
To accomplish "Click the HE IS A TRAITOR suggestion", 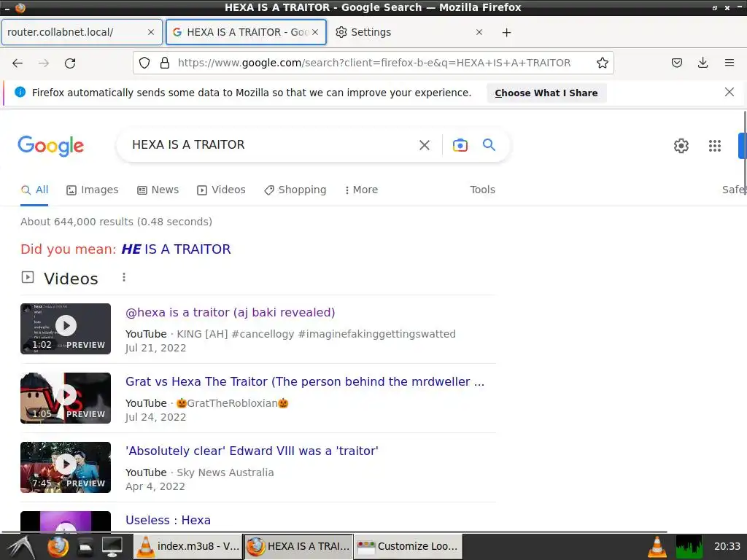I will [x=176, y=249].
